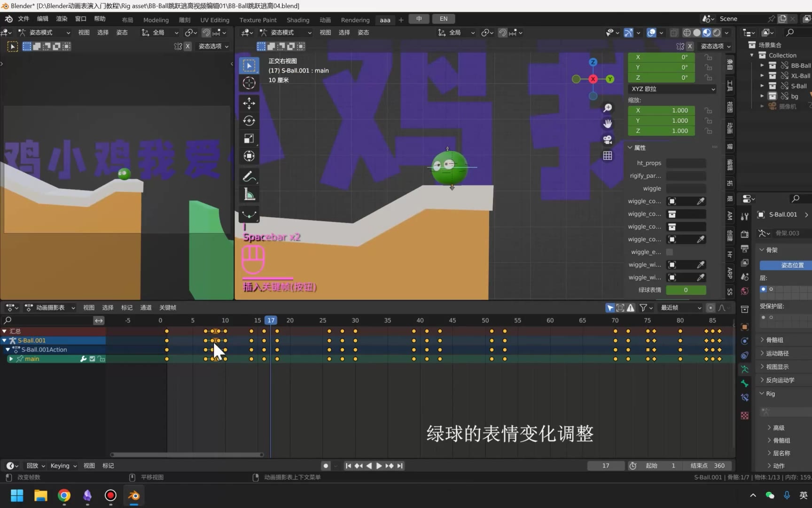Click the viewport zoom magnifier gizmo

(608, 108)
